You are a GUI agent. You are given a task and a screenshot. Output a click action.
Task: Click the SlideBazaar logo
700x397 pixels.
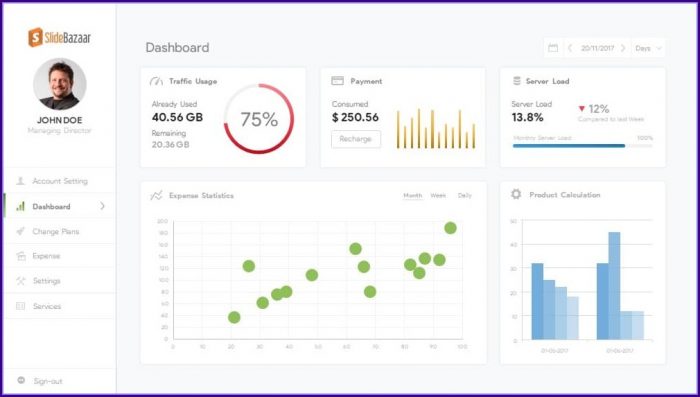pyautogui.click(x=59, y=38)
